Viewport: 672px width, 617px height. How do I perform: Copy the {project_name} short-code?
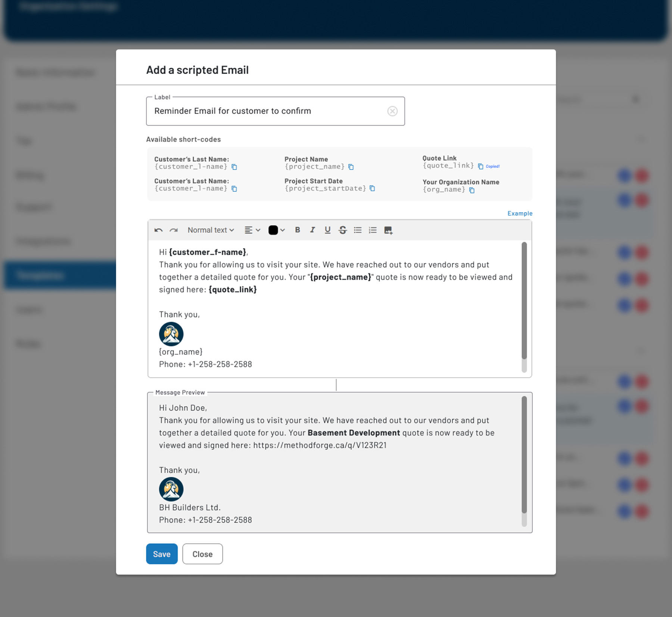coord(351,167)
